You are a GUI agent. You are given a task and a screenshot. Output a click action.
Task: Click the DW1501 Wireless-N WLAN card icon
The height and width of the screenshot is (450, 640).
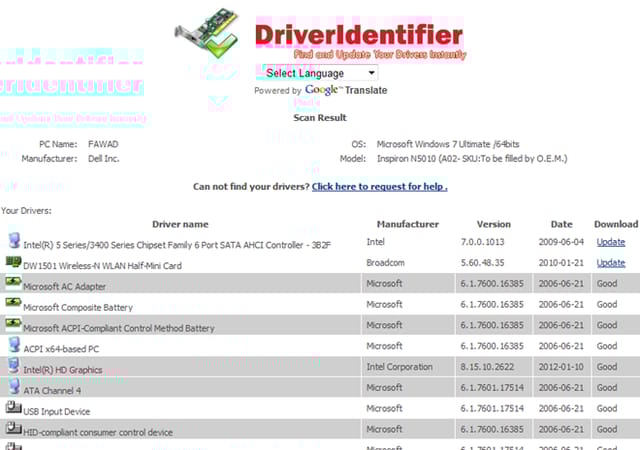13,262
